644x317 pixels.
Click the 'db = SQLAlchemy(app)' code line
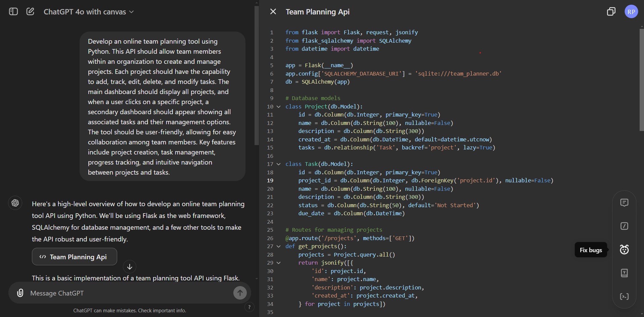[x=318, y=82]
